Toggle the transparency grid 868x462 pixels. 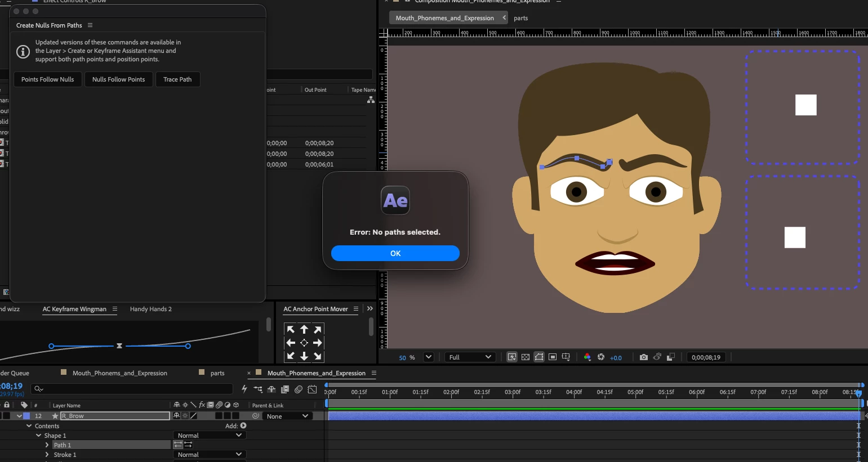(526, 357)
